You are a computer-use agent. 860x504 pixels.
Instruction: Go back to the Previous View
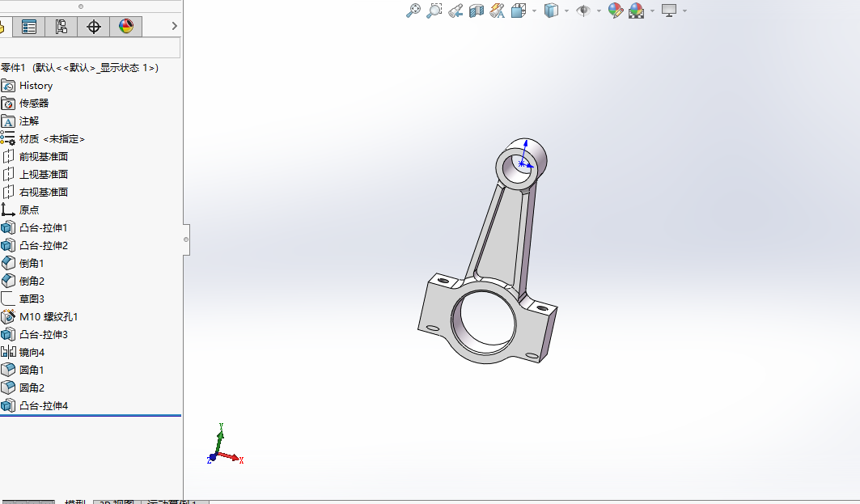(455, 11)
